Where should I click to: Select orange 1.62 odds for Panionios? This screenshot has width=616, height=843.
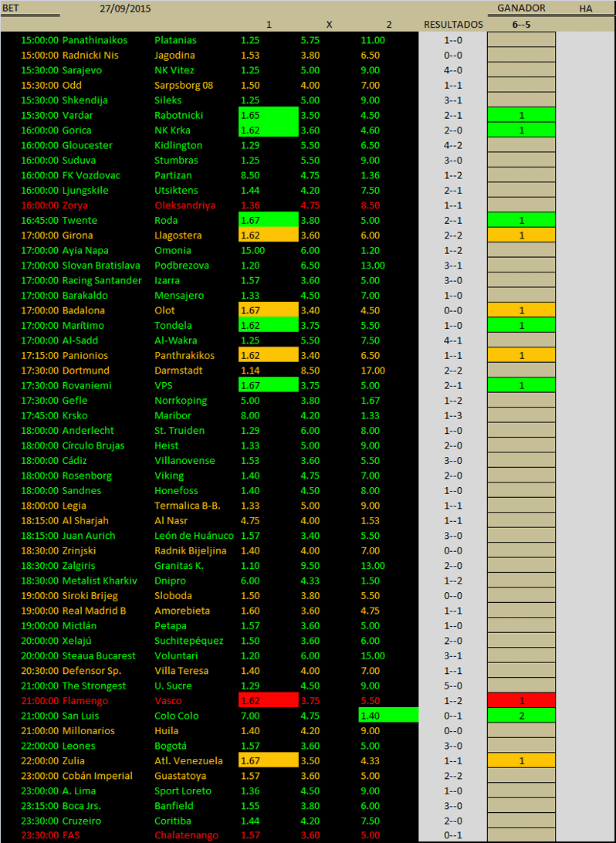(x=268, y=355)
